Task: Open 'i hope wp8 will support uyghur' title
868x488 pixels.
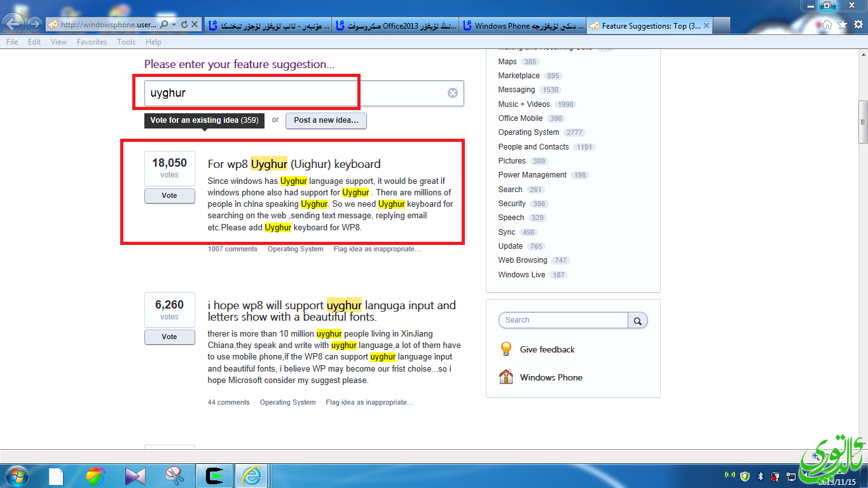Action: point(332,310)
